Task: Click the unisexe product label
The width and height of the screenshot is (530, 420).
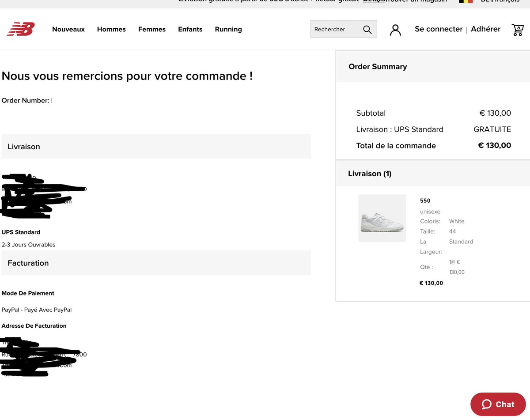Action: point(430,212)
